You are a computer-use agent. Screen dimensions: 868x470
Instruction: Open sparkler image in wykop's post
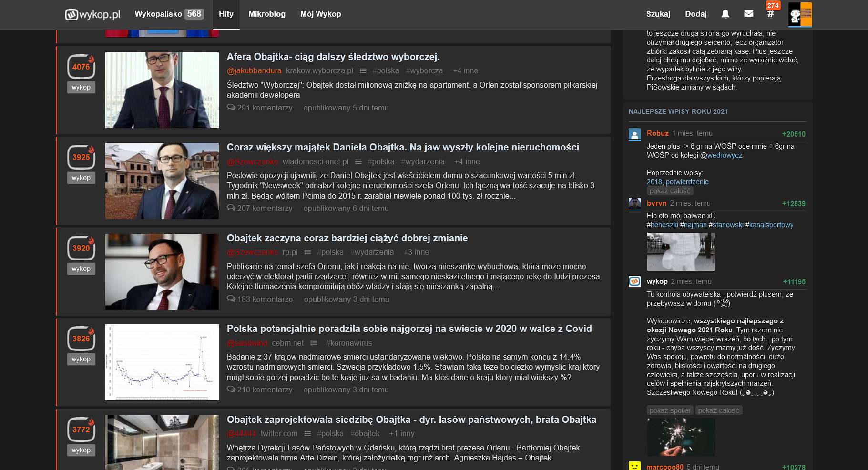coord(681,437)
